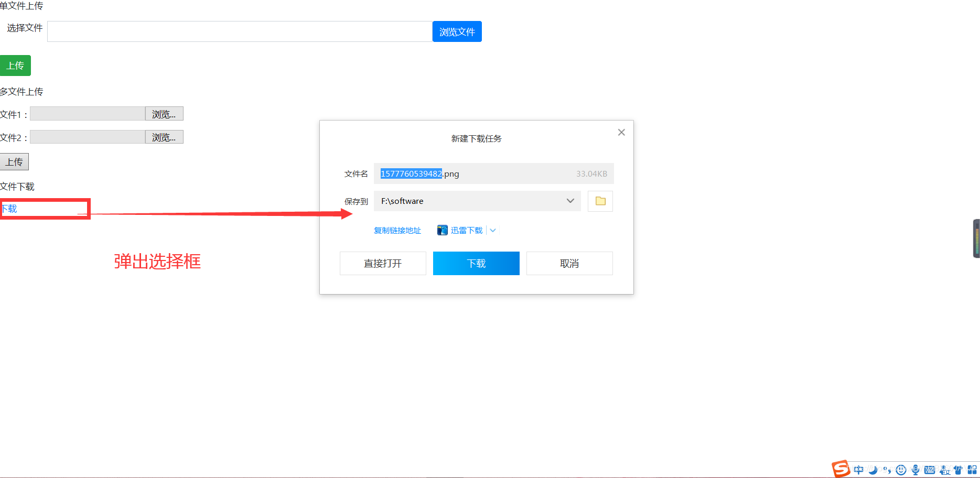The height and width of the screenshot is (478, 980).
Task: Click the 迅雷下载 link text
Action: tap(467, 230)
